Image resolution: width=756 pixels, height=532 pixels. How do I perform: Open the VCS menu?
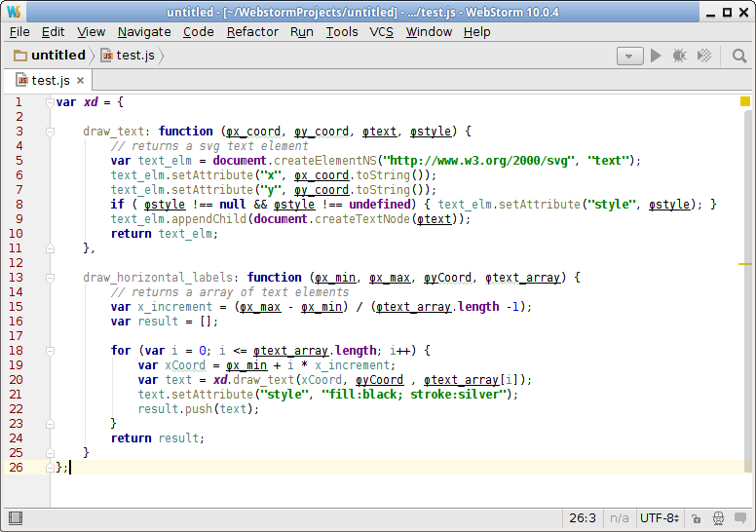tap(381, 32)
